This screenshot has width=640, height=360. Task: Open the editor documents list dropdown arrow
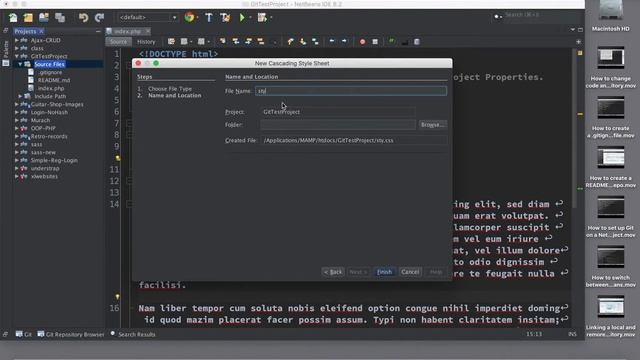(573, 30)
